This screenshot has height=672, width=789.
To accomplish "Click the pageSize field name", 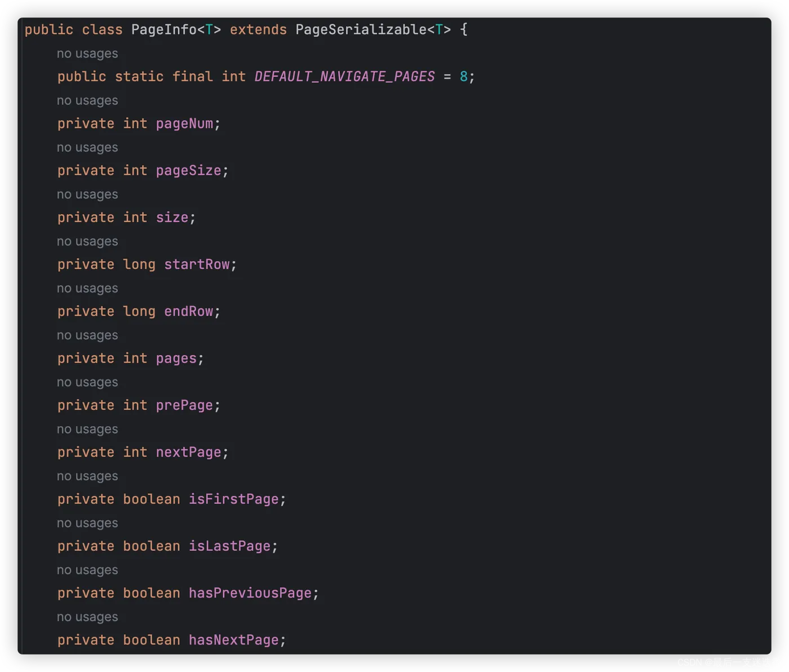I will (188, 171).
